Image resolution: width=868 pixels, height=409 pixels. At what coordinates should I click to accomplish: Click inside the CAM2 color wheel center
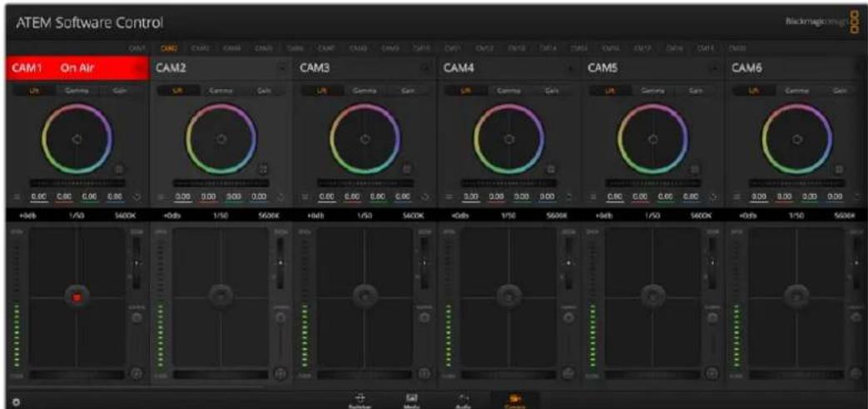click(x=221, y=139)
